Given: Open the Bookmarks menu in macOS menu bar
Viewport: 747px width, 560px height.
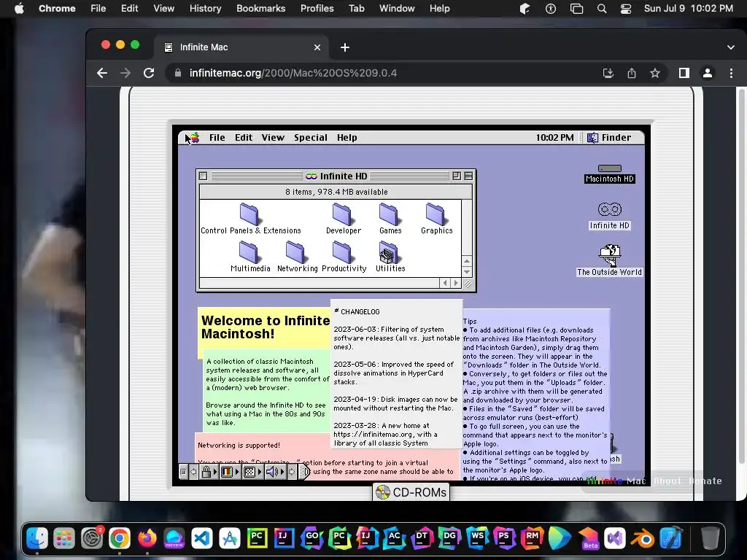Looking at the screenshot, I should pyautogui.click(x=260, y=9).
